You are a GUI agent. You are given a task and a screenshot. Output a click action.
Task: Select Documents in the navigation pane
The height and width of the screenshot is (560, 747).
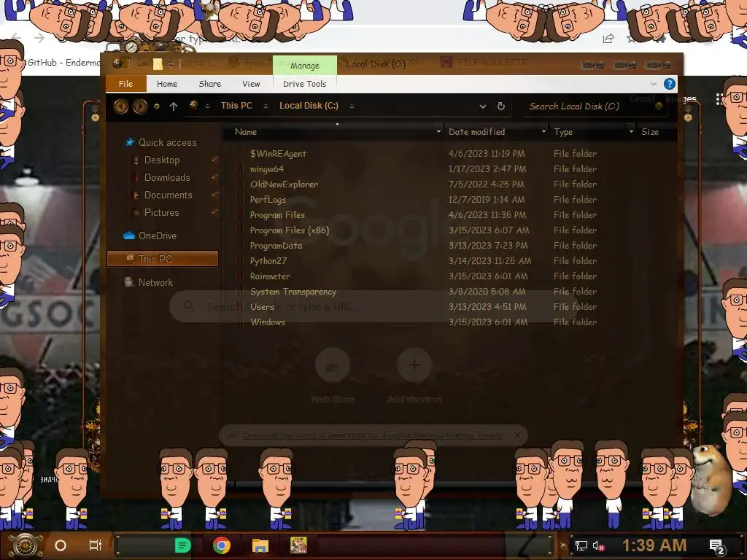[x=168, y=195]
